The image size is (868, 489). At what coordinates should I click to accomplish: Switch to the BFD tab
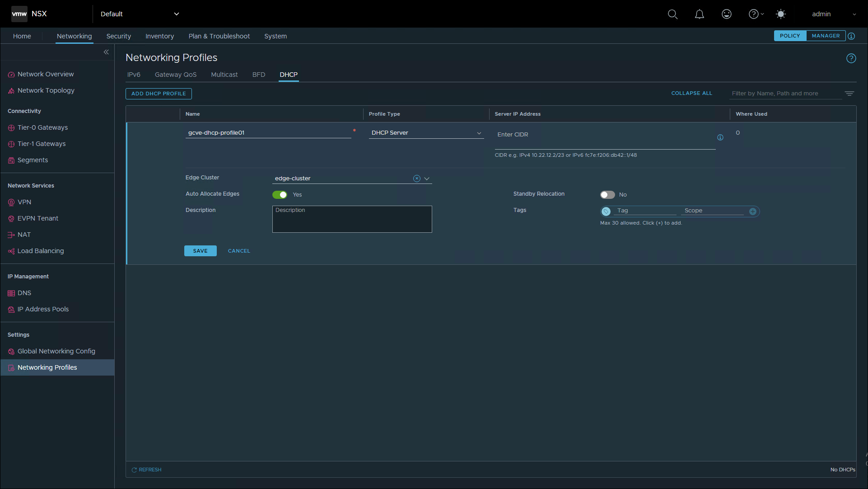[258, 75]
